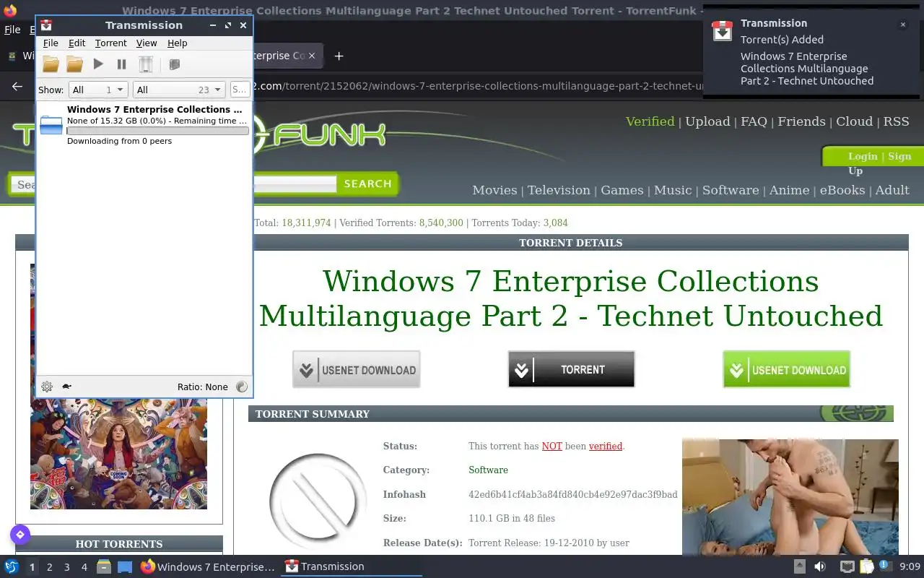Open Transmission View menu
924x578 pixels.
click(147, 43)
